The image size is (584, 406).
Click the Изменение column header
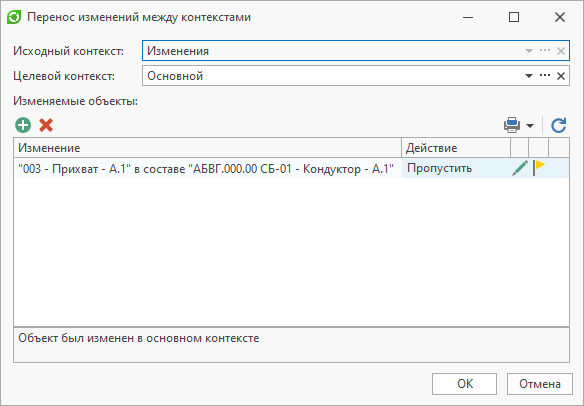pyautogui.click(x=208, y=148)
